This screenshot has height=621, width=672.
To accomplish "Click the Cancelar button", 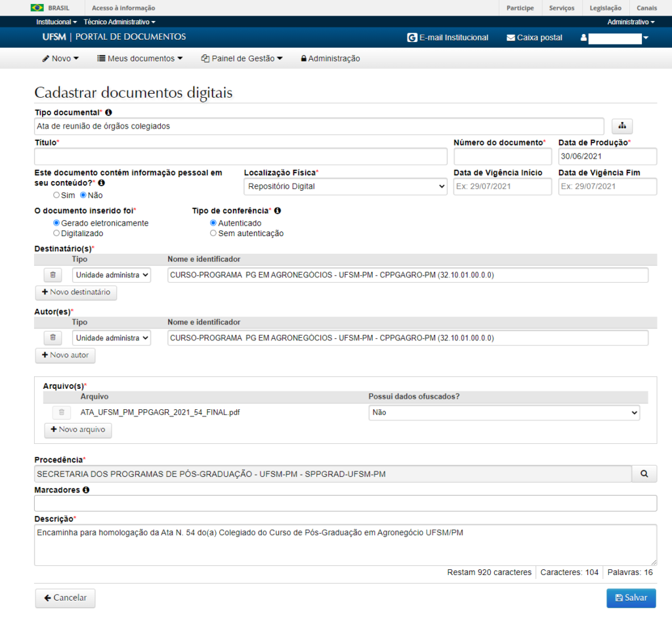I will (65, 598).
